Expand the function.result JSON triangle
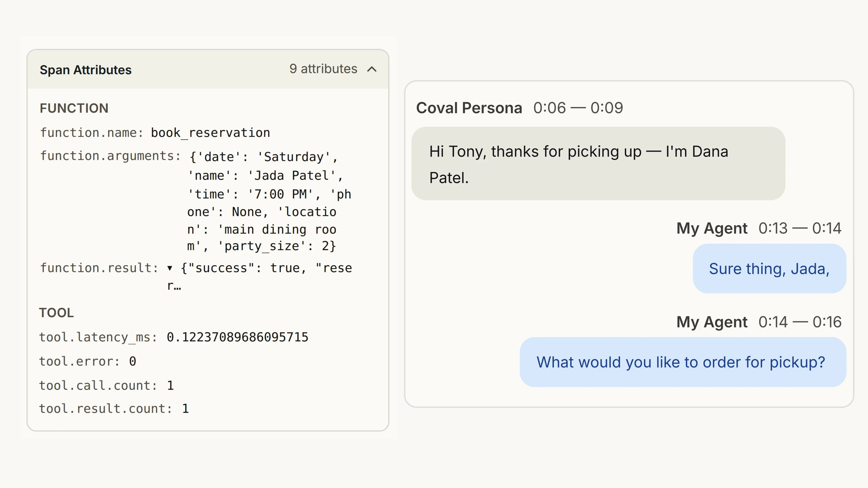 (x=170, y=268)
